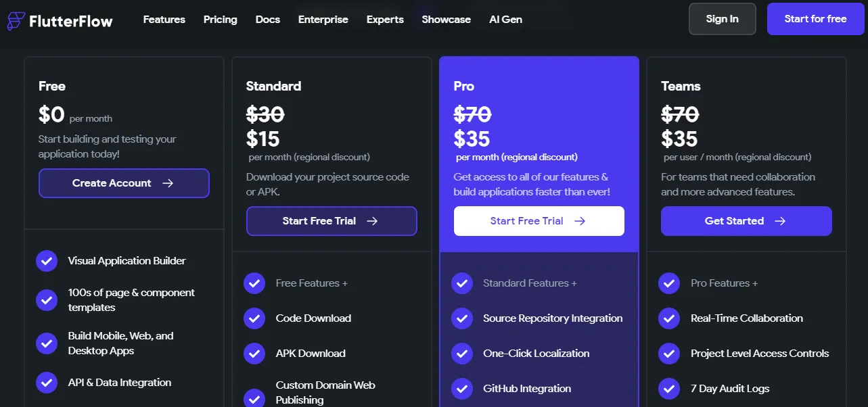Toggle the checkmark for APK Download
Viewport: 868px width, 407px height.
pos(254,354)
